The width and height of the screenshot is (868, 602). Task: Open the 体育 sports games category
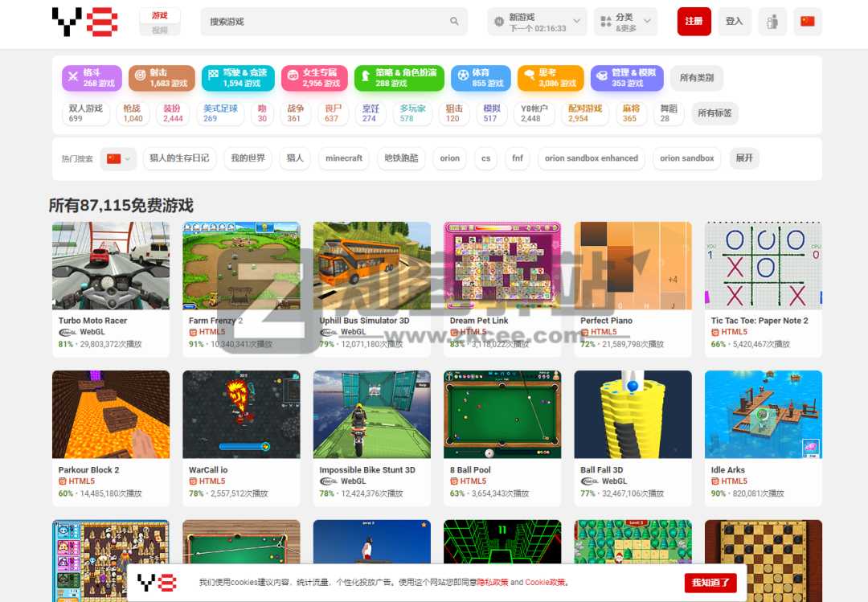pyautogui.click(x=480, y=78)
